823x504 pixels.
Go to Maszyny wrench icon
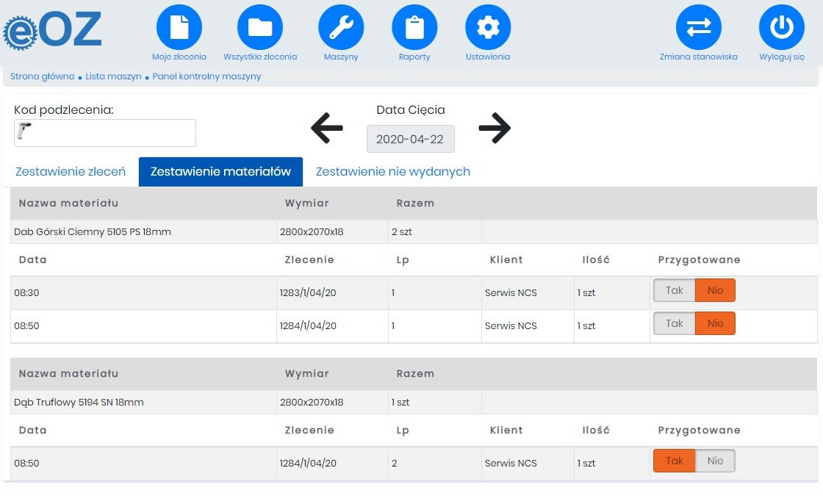click(x=341, y=28)
